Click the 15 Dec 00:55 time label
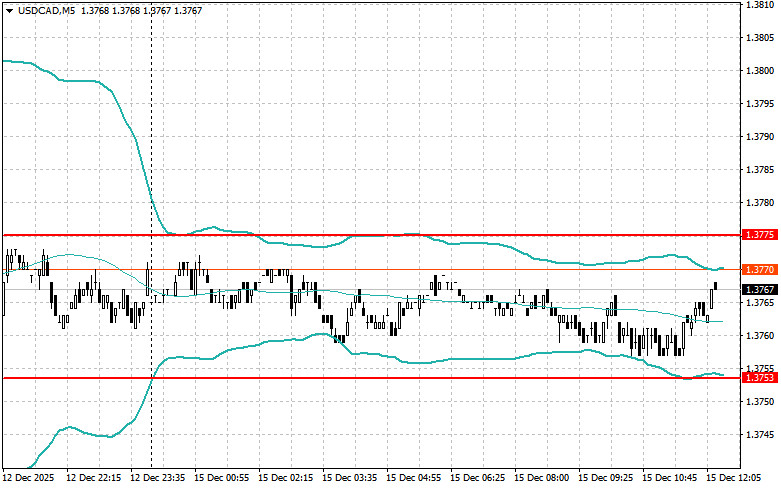The width and height of the screenshot is (781, 489). 222,478
